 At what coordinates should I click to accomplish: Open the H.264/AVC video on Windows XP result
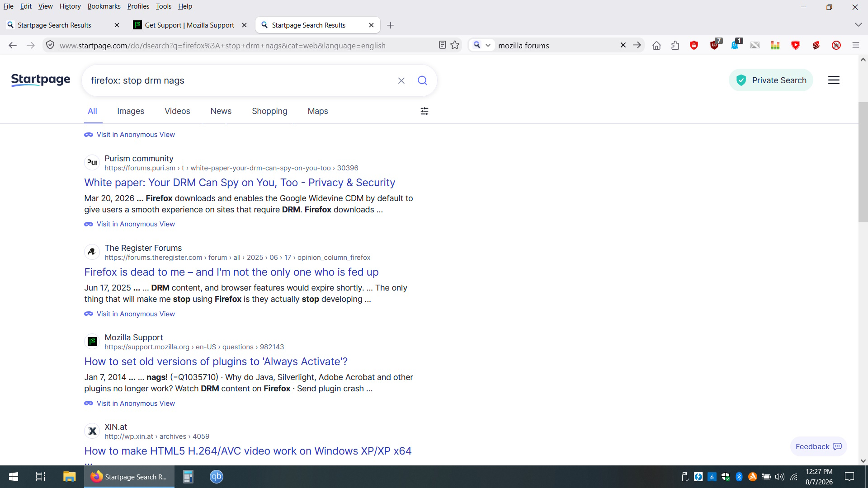pyautogui.click(x=248, y=451)
